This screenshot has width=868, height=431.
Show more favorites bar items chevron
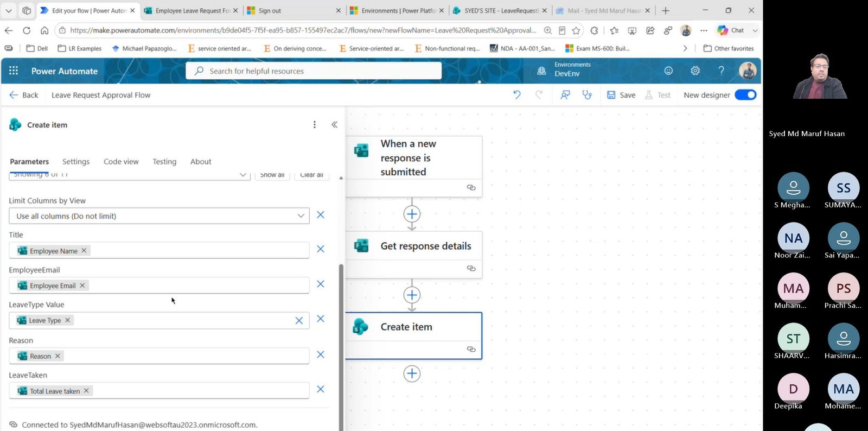click(685, 48)
